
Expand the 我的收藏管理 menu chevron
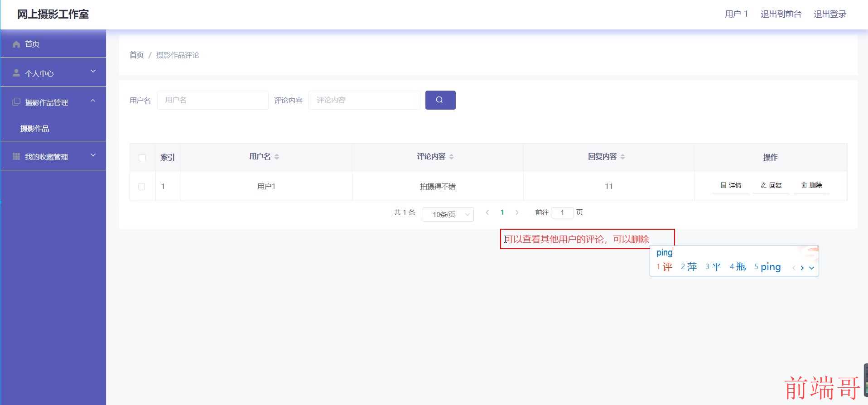(93, 155)
